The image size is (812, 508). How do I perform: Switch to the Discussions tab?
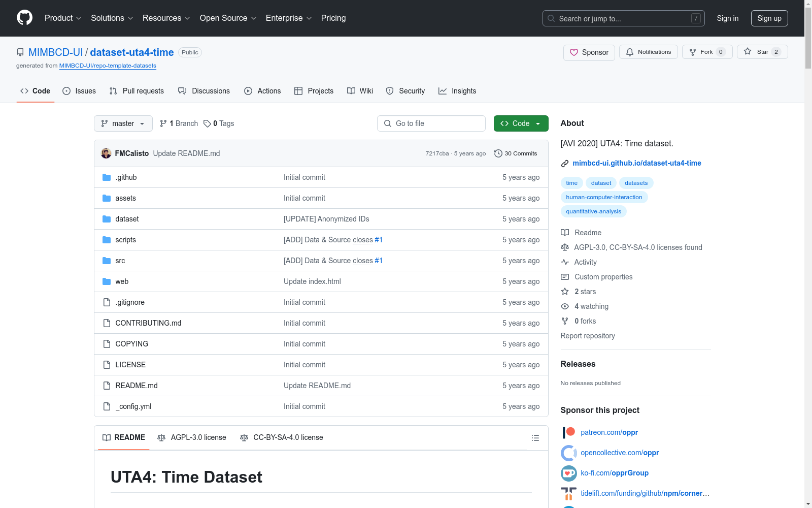[204, 91]
